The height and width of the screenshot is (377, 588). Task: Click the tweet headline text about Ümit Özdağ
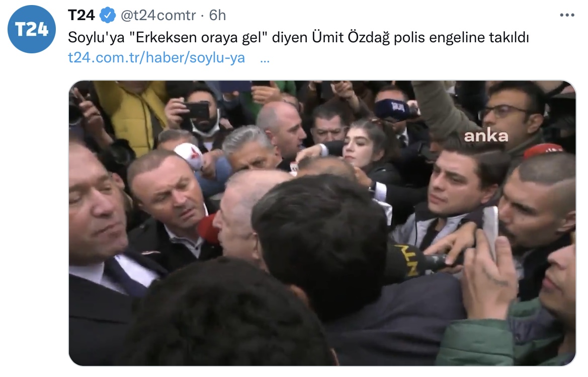pos(298,38)
